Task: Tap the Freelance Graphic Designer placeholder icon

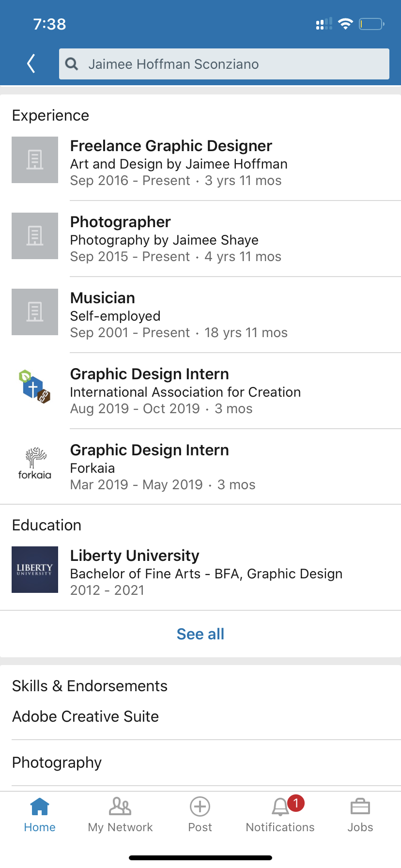Action: [35, 160]
